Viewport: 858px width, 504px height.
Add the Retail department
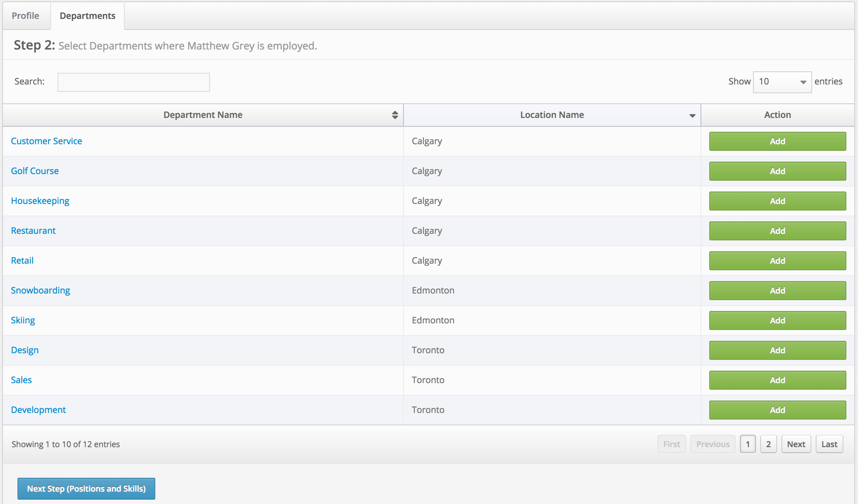777,260
